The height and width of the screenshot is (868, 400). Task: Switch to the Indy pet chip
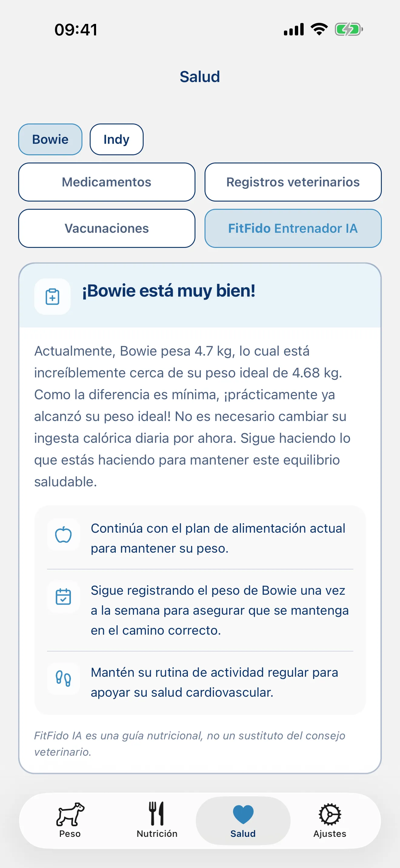coord(116,140)
